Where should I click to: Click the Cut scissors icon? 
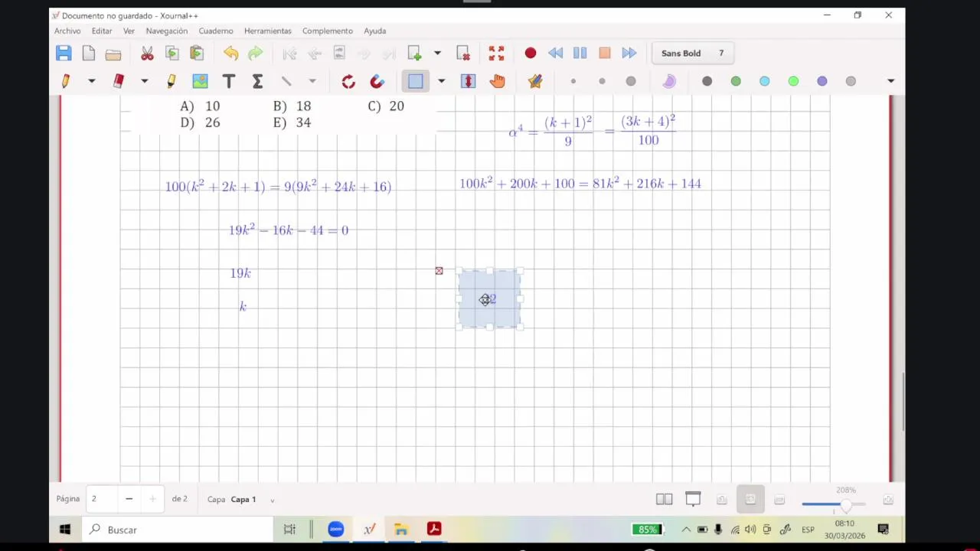pyautogui.click(x=147, y=53)
